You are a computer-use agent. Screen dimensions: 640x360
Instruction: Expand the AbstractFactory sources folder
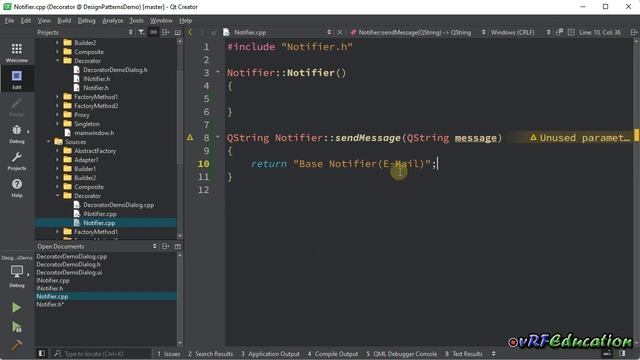(58, 151)
